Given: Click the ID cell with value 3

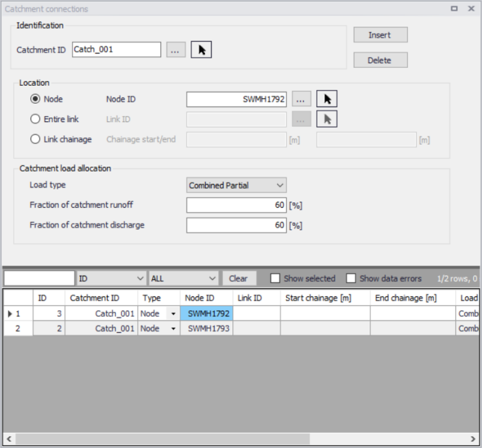Looking at the screenshot, I should click(x=49, y=314).
